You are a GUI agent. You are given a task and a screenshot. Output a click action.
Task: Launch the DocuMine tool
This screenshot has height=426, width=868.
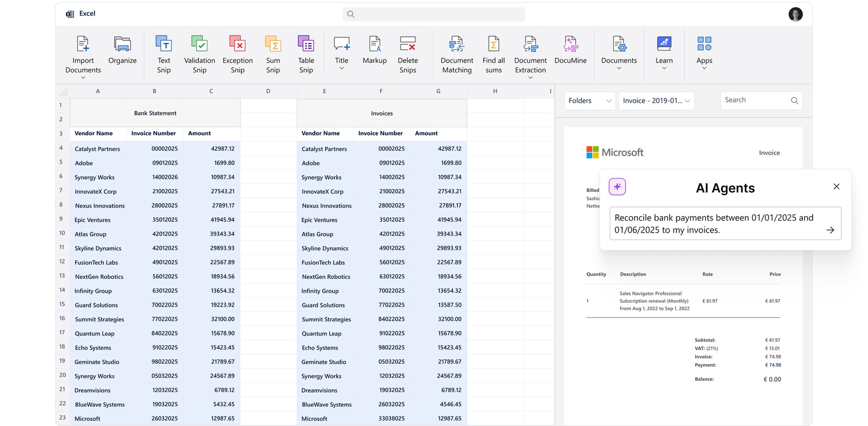pos(570,44)
